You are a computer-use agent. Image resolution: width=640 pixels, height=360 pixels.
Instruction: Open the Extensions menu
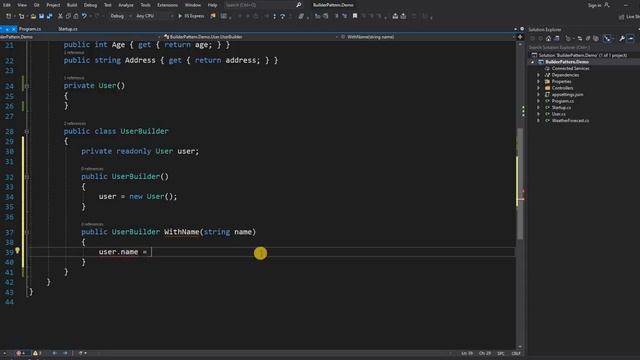(x=167, y=5)
